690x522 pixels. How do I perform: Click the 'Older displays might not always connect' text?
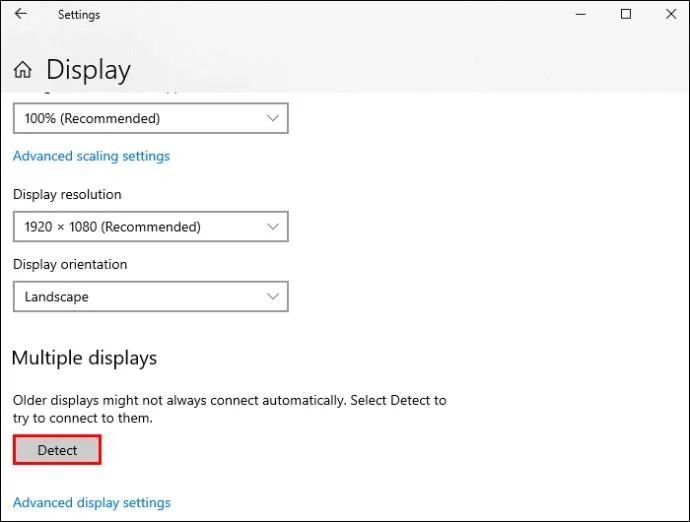click(230, 409)
